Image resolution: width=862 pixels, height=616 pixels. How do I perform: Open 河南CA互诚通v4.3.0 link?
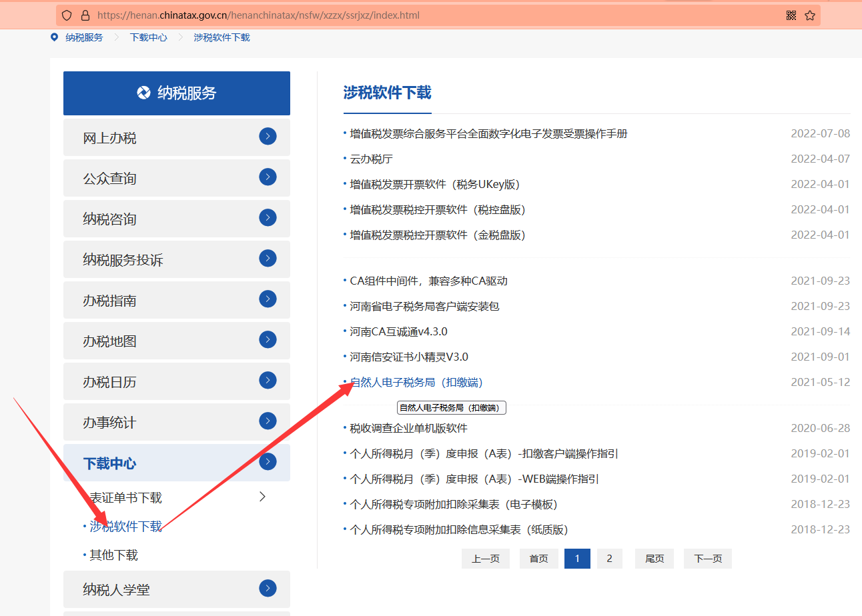[x=398, y=331]
